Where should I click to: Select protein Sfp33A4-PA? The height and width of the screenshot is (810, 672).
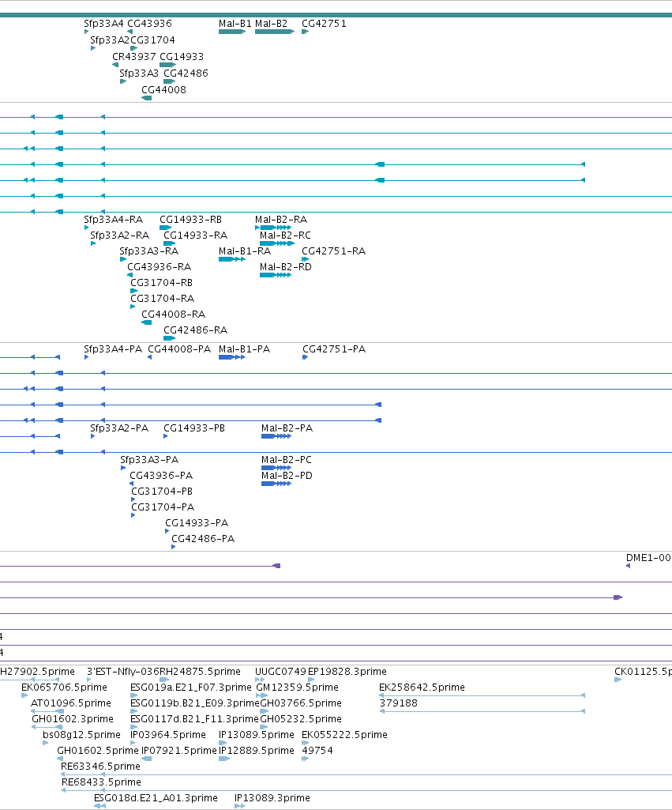tap(113, 349)
